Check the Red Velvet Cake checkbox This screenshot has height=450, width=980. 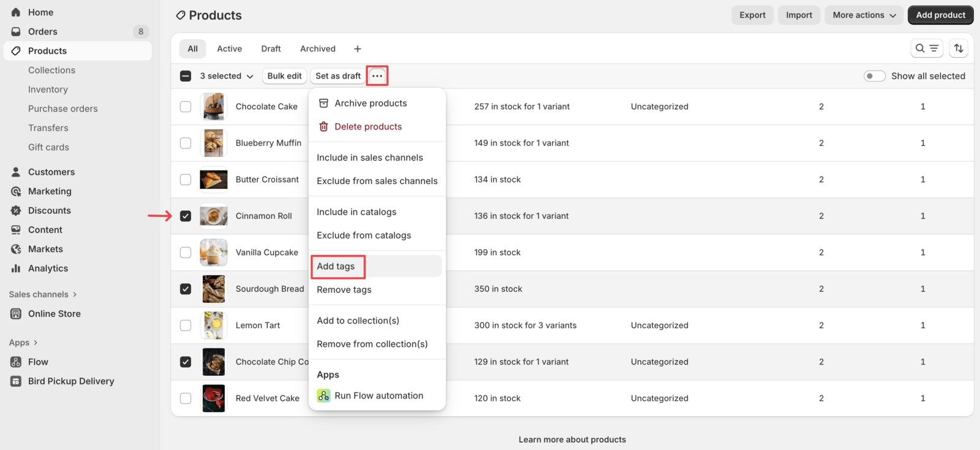click(x=186, y=399)
